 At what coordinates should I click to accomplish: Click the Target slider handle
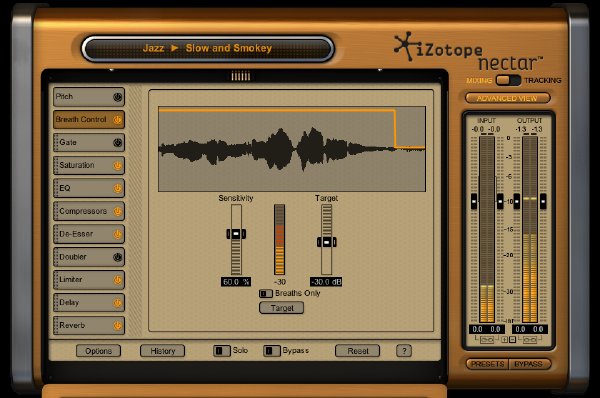tap(326, 242)
